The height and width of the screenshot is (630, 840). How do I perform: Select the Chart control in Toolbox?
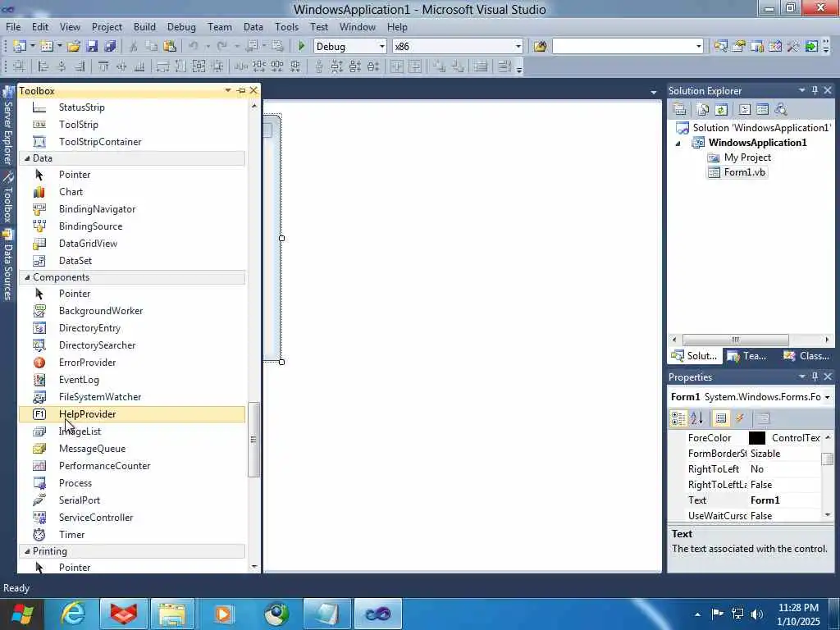[131, 192]
